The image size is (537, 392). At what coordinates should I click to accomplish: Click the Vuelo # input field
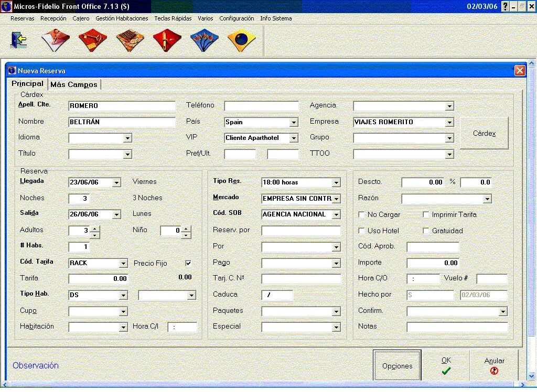pyautogui.click(x=492, y=279)
